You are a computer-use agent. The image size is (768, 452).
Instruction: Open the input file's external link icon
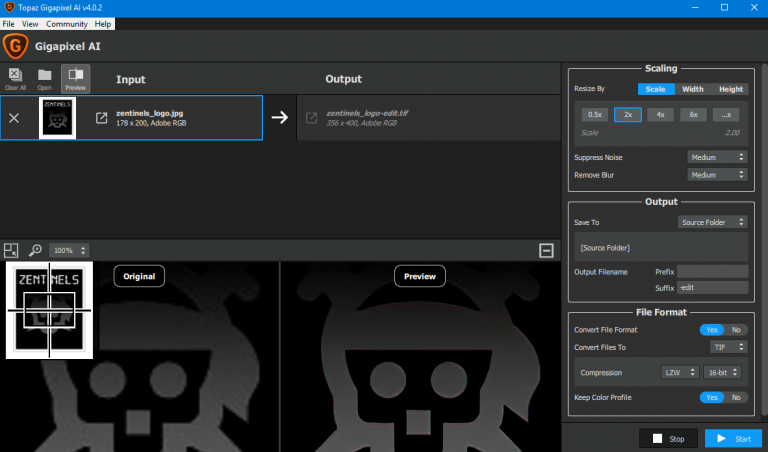(101, 118)
